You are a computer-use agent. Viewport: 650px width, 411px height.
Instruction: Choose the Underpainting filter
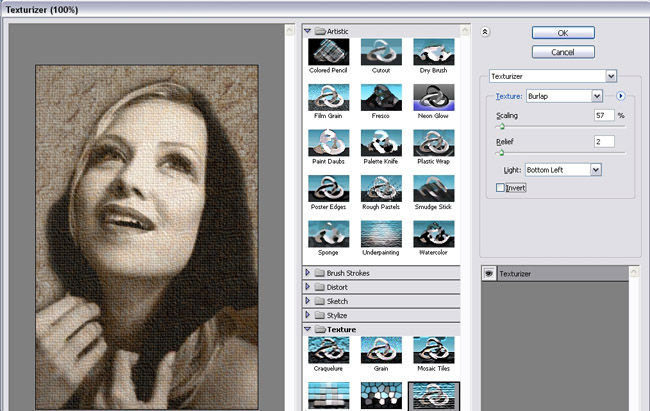click(381, 234)
